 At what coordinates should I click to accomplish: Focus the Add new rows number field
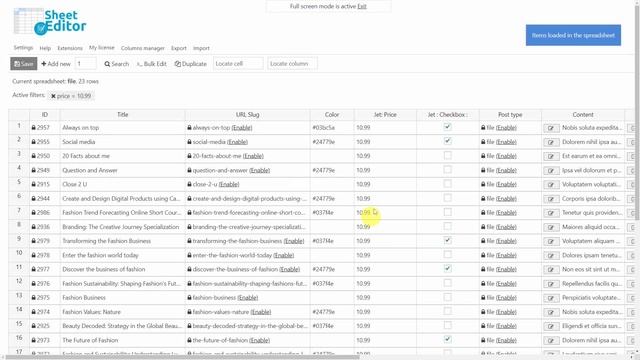point(86,64)
